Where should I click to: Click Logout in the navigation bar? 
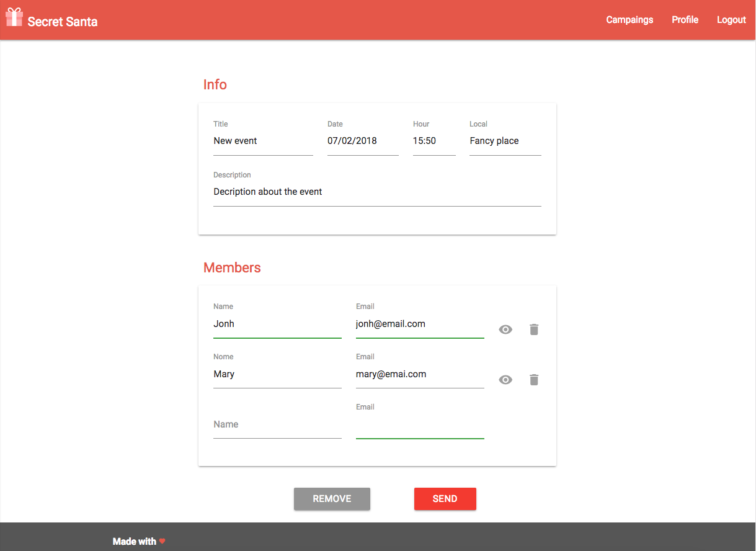(731, 20)
